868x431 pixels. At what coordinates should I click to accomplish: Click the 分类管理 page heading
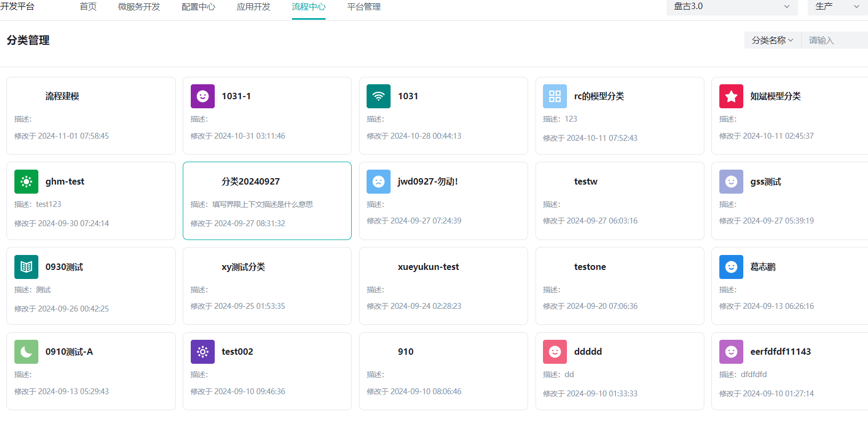28,40
